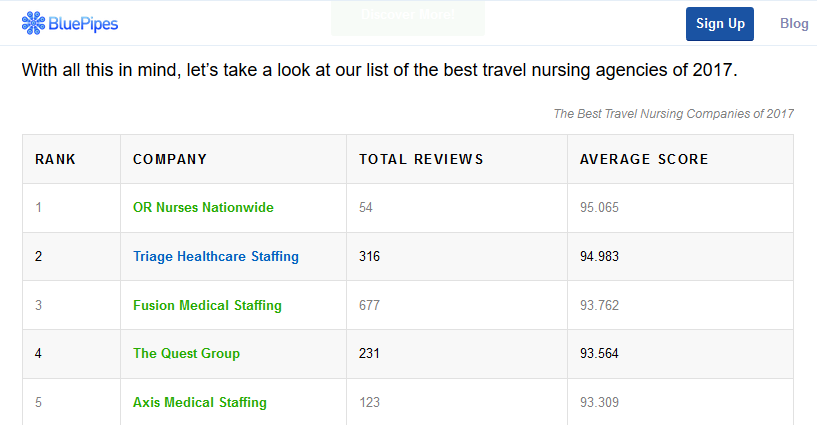Select rank 5 cell in the table
This screenshot has width=817, height=425.
[71, 402]
